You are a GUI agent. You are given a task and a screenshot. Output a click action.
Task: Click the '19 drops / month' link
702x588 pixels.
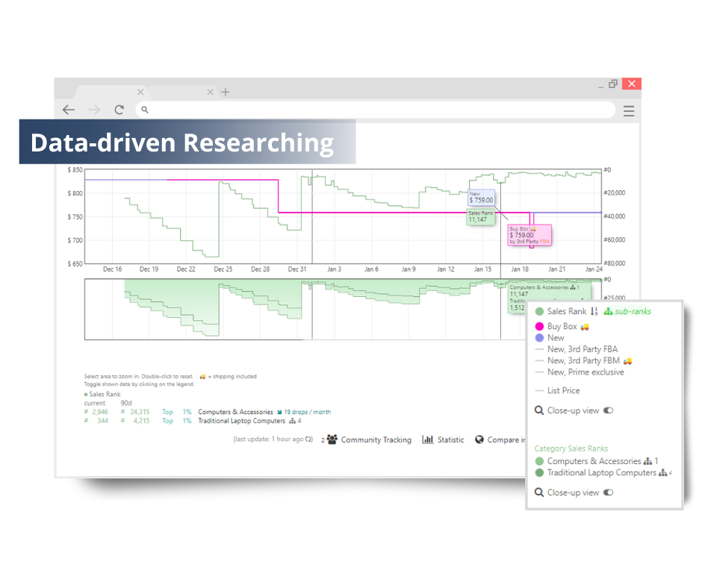coord(308,412)
